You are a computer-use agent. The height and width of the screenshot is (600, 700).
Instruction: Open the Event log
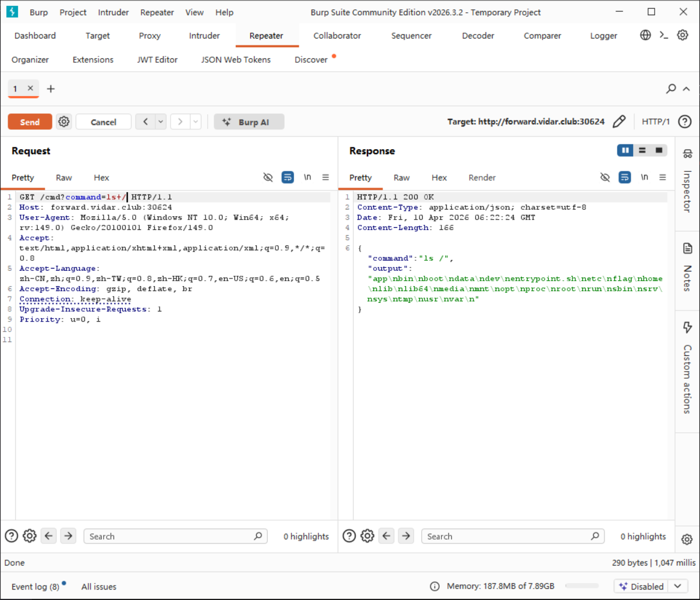coord(36,587)
